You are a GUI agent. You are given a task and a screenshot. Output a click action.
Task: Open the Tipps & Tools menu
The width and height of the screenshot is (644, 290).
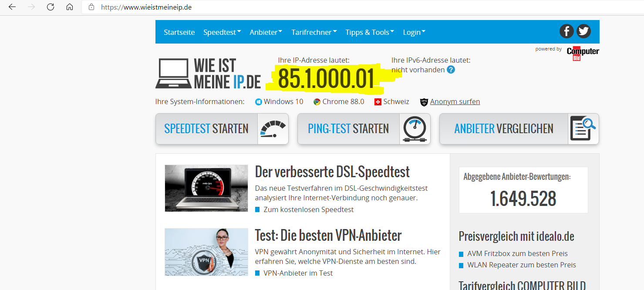click(x=370, y=32)
